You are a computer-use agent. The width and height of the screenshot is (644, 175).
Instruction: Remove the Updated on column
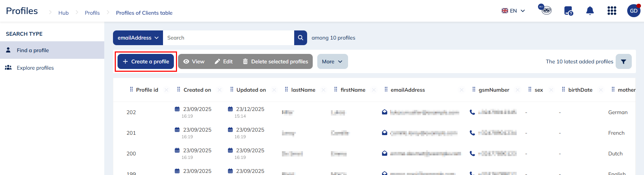click(x=274, y=90)
